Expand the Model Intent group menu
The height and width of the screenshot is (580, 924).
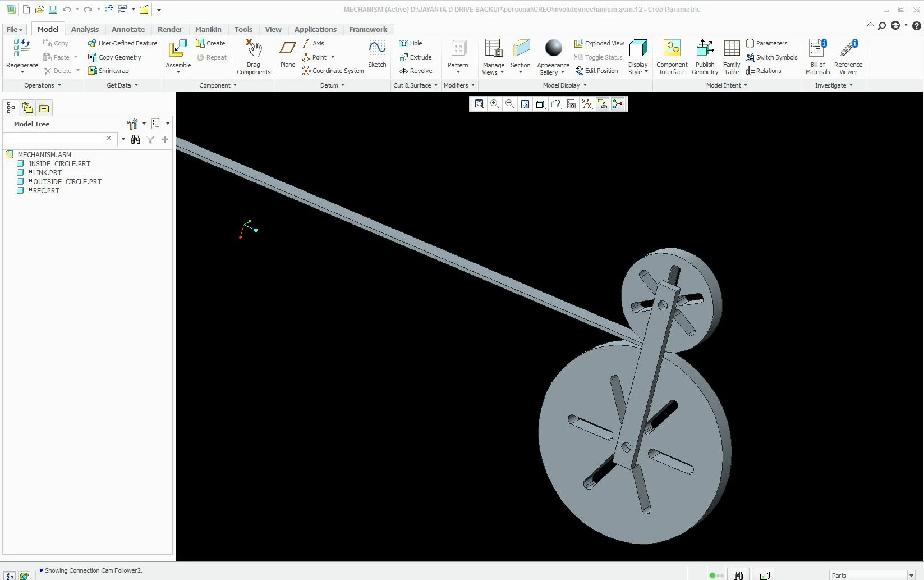point(727,85)
